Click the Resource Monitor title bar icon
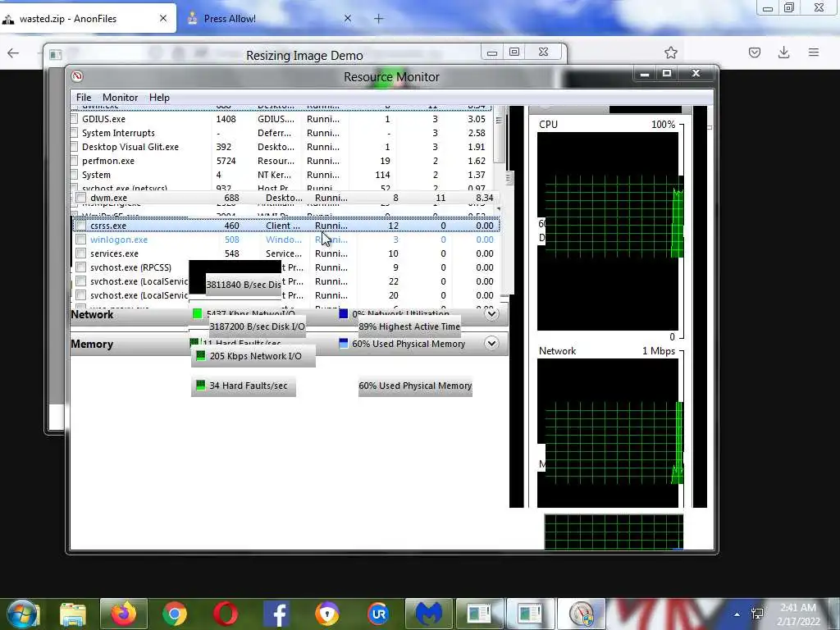Image resolution: width=840 pixels, height=630 pixels. [77, 76]
